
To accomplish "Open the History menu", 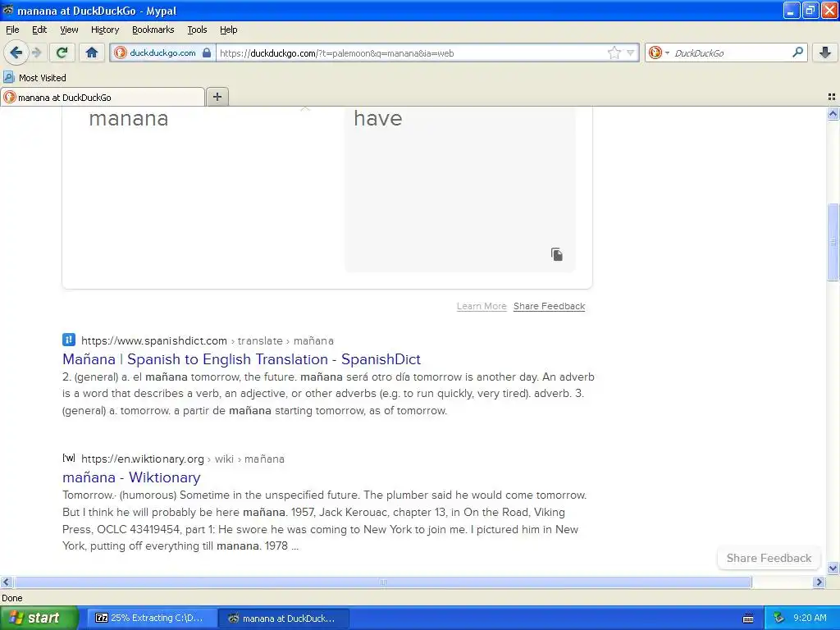I will coord(104,30).
